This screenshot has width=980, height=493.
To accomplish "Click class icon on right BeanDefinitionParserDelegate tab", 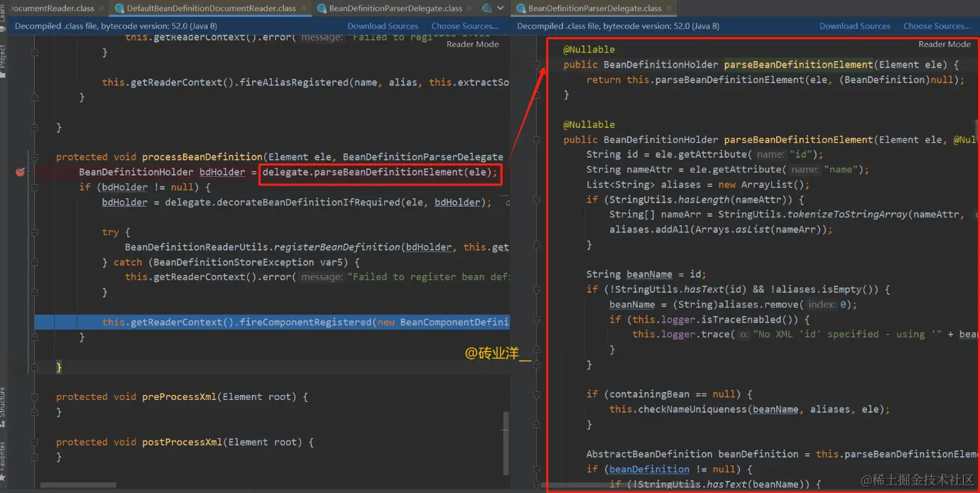I will [521, 9].
